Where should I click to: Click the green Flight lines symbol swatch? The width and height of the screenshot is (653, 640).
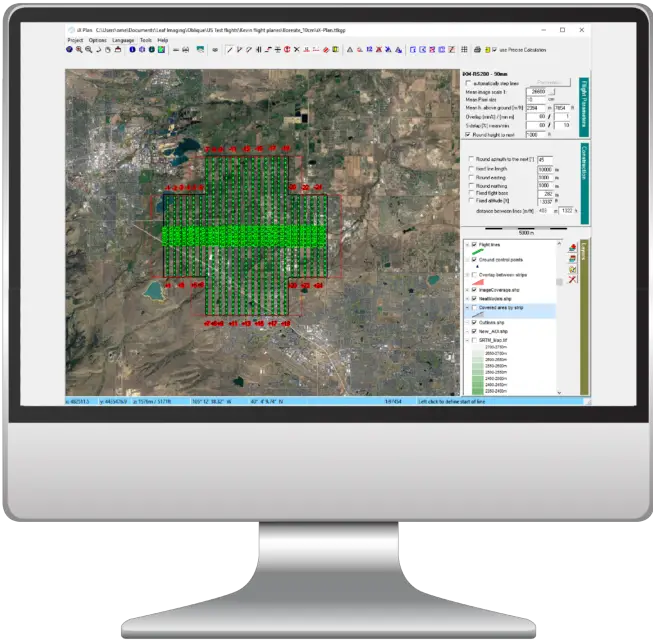click(477, 252)
